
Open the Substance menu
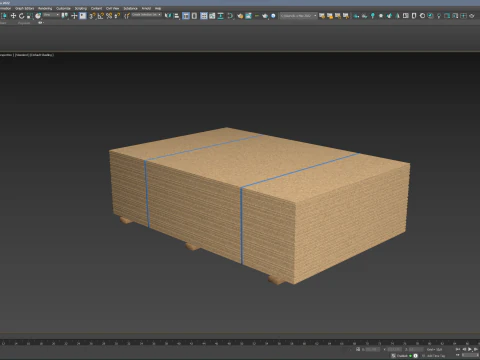pyautogui.click(x=131, y=8)
